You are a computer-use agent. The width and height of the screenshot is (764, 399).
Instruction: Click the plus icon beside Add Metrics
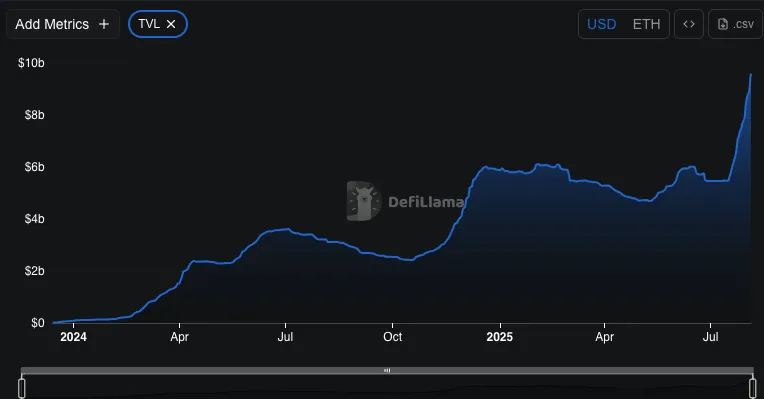104,24
